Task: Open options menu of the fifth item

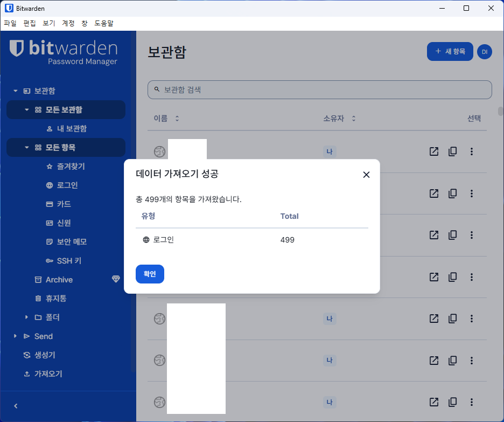Action: (472, 319)
